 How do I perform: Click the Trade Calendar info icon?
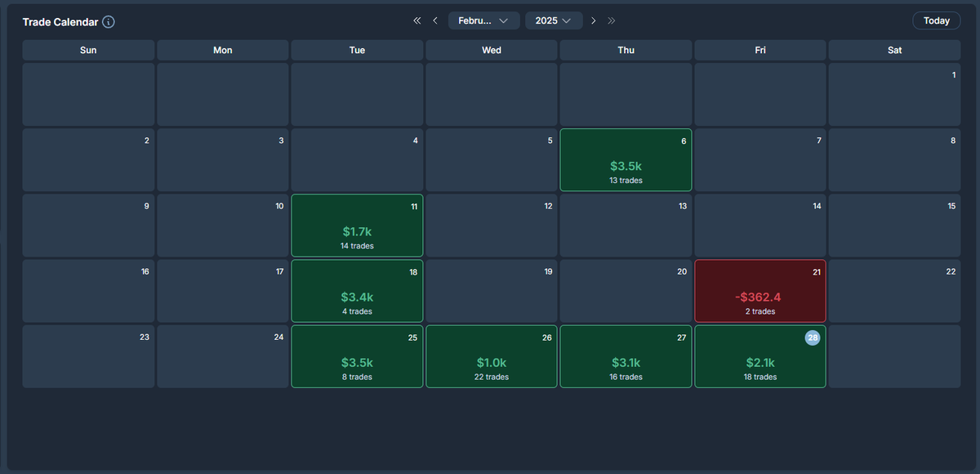coord(109,22)
